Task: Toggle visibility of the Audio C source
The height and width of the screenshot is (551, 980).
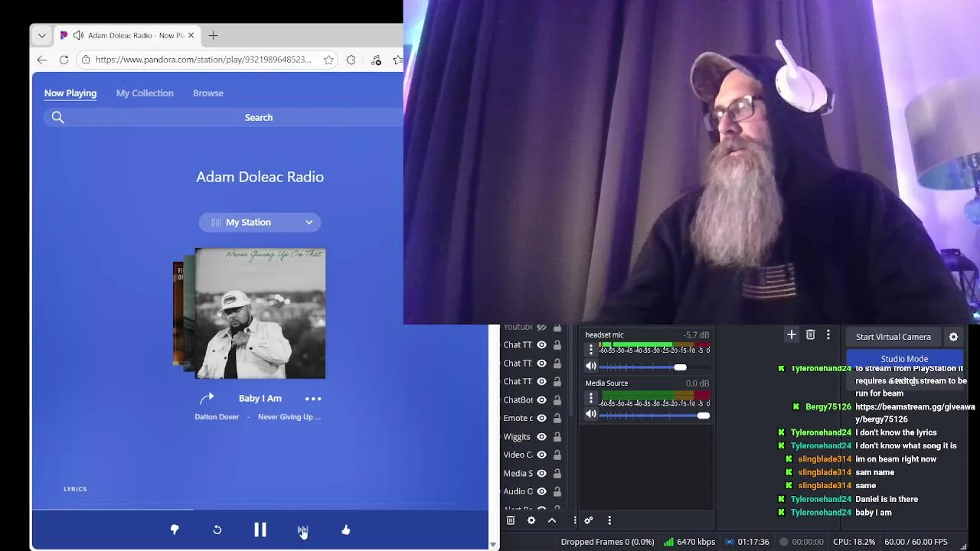Action: (x=541, y=491)
